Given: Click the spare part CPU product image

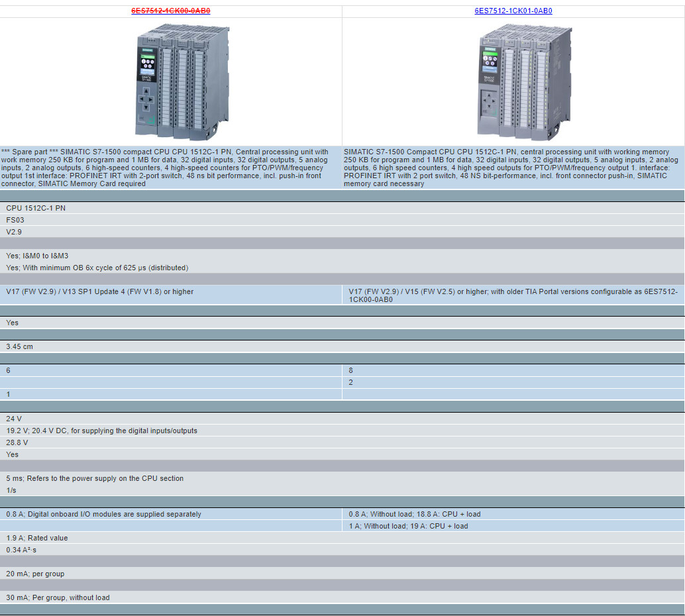Looking at the screenshot, I should point(183,81).
